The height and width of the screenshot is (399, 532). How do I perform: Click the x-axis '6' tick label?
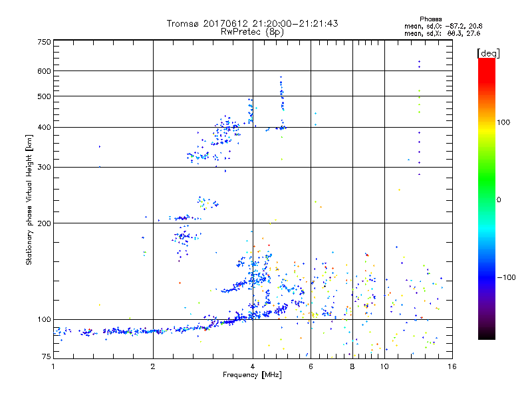[311, 366]
